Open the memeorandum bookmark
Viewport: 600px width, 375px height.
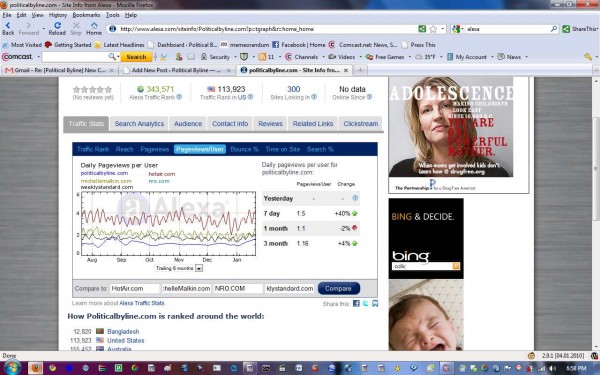245,45
